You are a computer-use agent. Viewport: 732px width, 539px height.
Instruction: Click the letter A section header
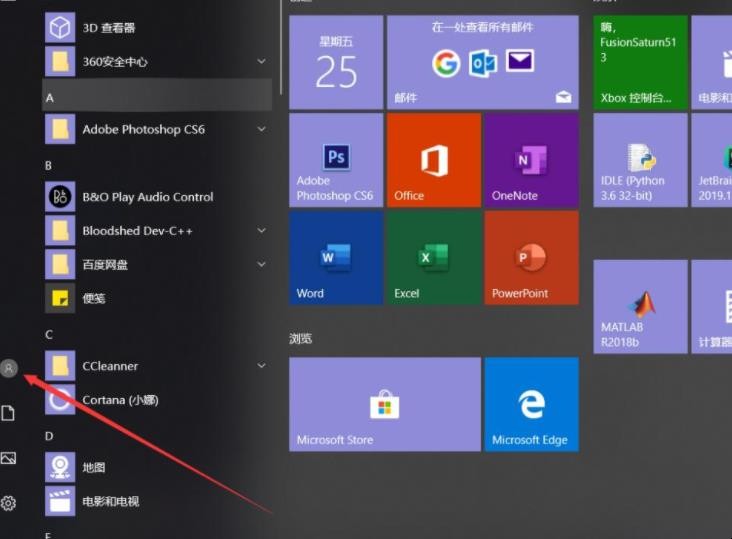click(x=157, y=95)
